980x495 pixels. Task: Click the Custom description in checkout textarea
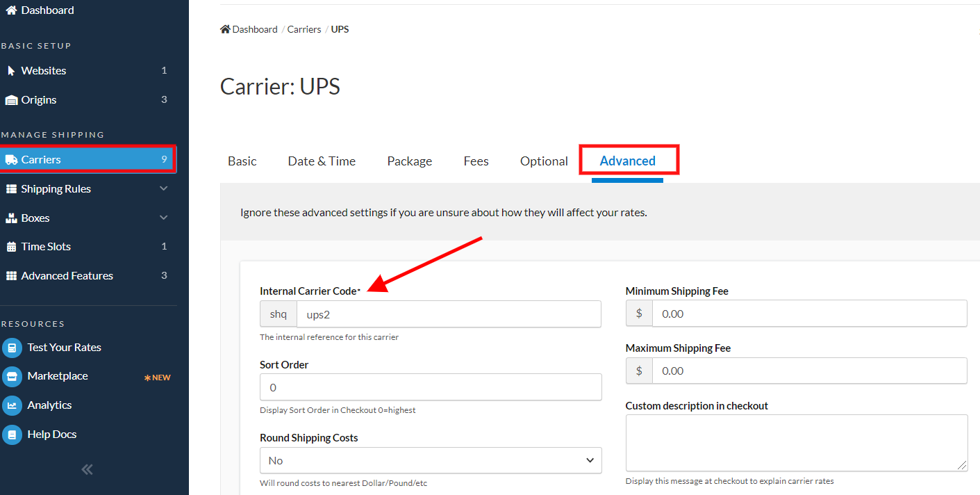tap(796, 443)
